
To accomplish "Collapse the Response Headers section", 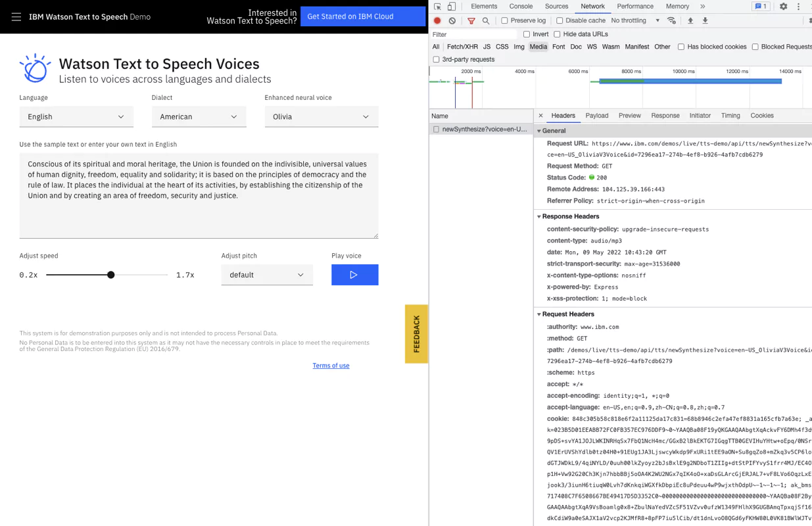I will pyautogui.click(x=538, y=216).
